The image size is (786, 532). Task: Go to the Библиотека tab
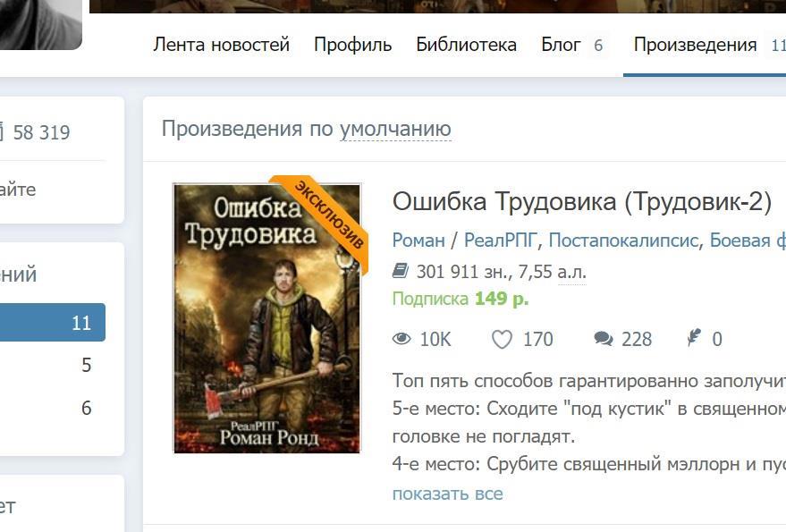pyautogui.click(x=466, y=45)
